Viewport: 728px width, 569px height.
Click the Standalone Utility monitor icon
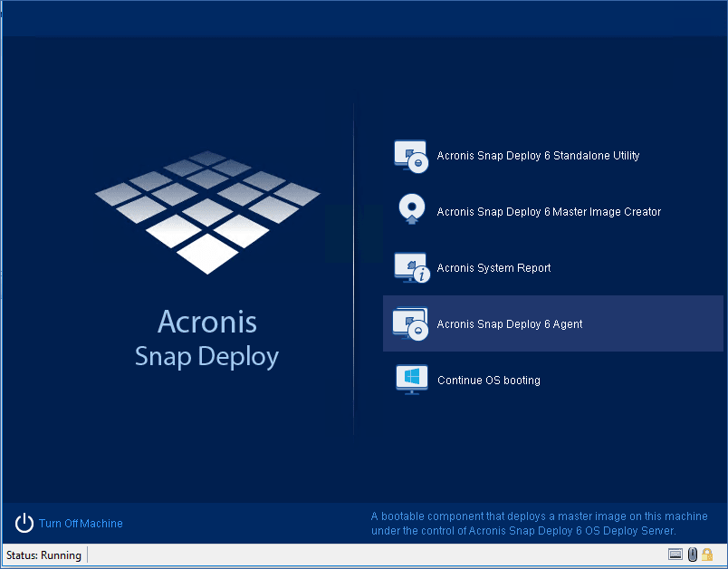(410, 156)
